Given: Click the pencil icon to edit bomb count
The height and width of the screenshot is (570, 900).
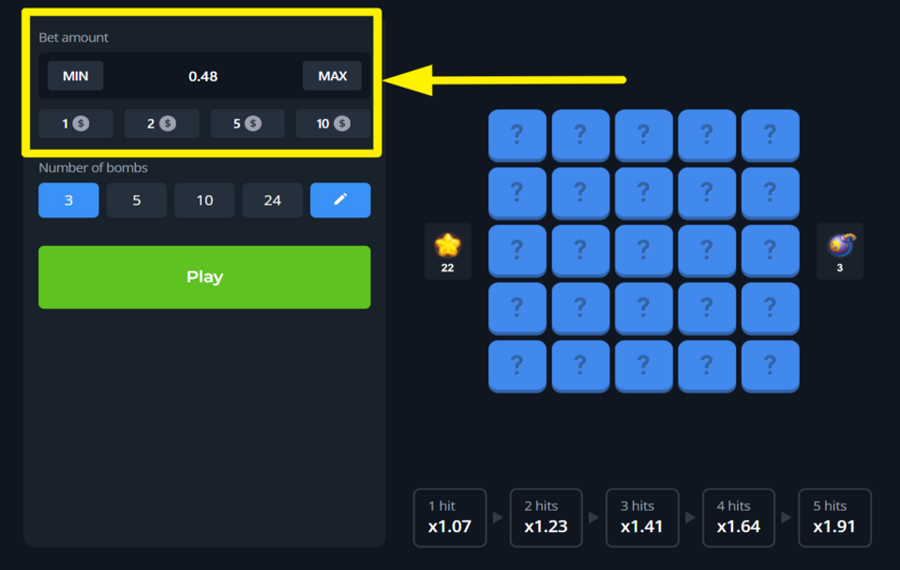Looking at the screenshot, I should point(340,200).
